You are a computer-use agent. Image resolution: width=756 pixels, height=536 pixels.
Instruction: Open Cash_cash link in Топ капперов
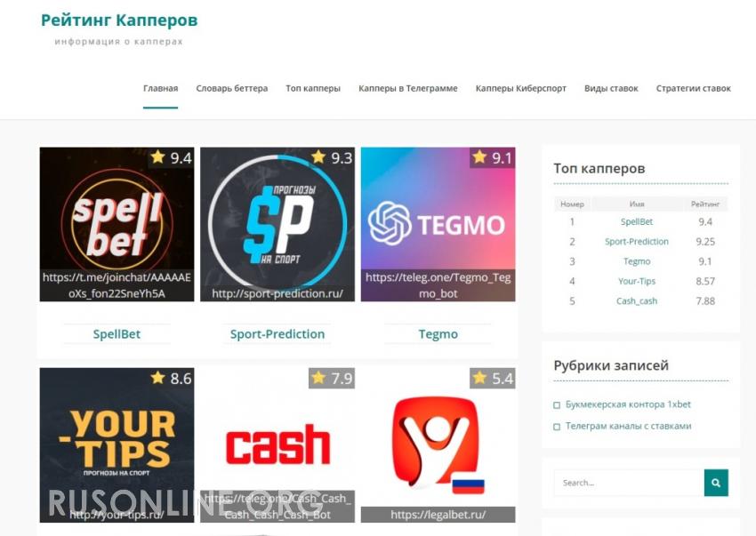[x=637, y=300]
